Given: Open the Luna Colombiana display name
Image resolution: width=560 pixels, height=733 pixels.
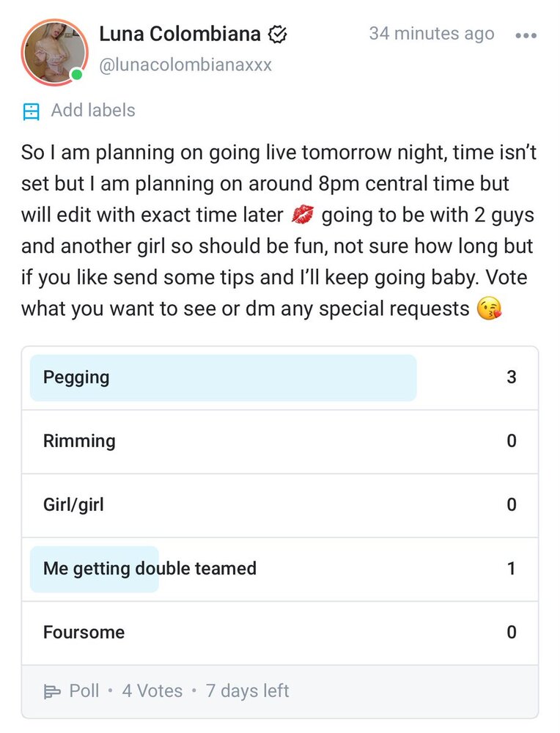Looking at the screenshot, I should pos(180,34).
